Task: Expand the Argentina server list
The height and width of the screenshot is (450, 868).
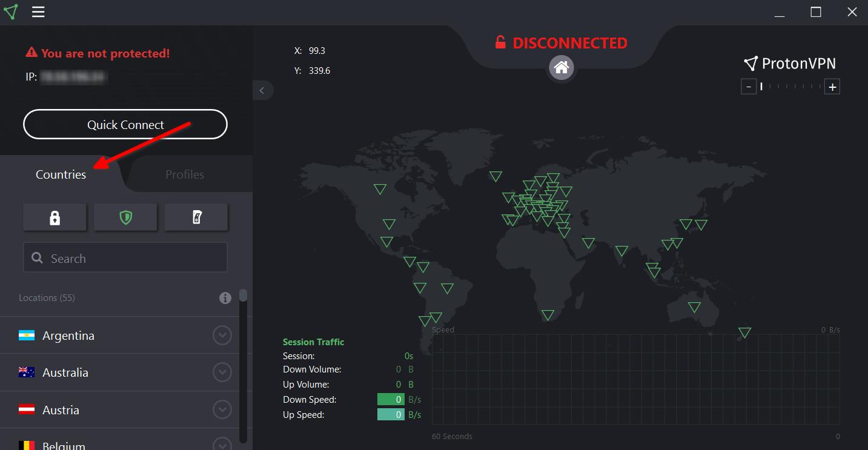Action: tap(222, 335)
